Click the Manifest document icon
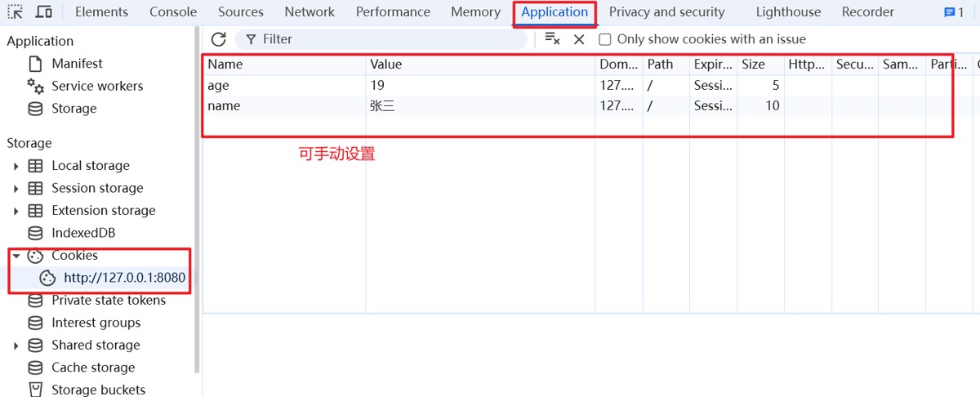The image size is (980, 397). pyautogui.click(x=35, y=64)
